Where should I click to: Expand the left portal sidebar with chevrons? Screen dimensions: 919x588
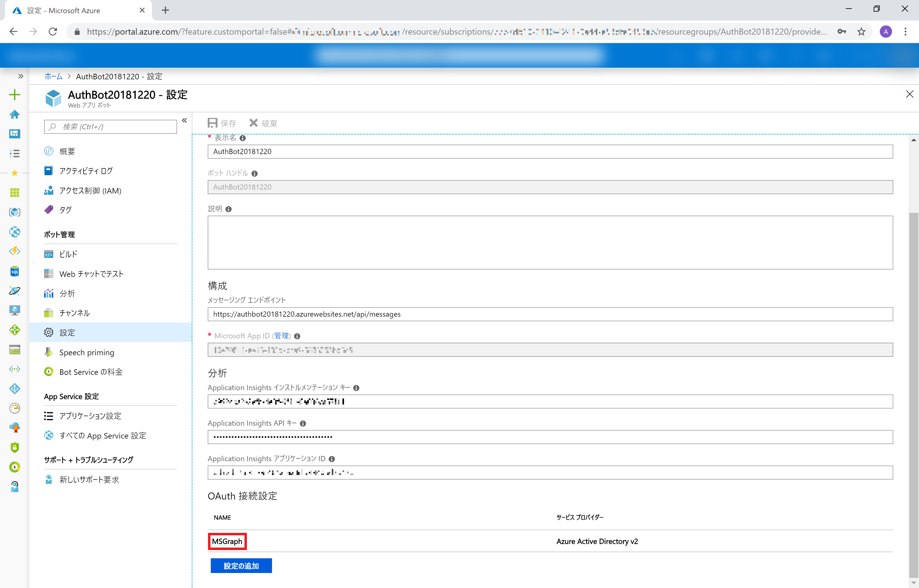[x=21, y=76]
